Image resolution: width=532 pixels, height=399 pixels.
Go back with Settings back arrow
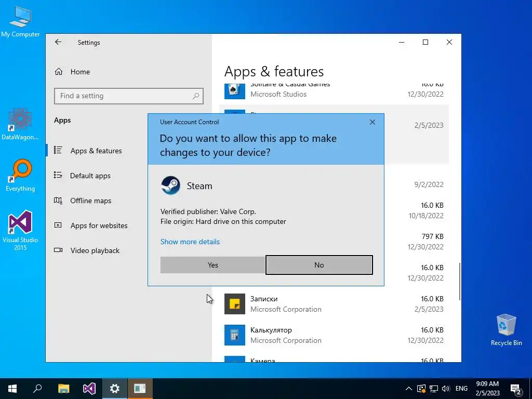[x=58, y=42]
